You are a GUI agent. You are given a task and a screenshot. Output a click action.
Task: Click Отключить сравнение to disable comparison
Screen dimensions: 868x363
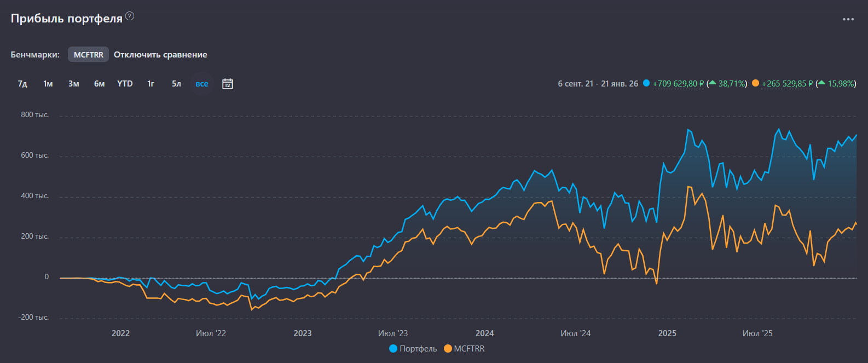(x=160, y=55)
